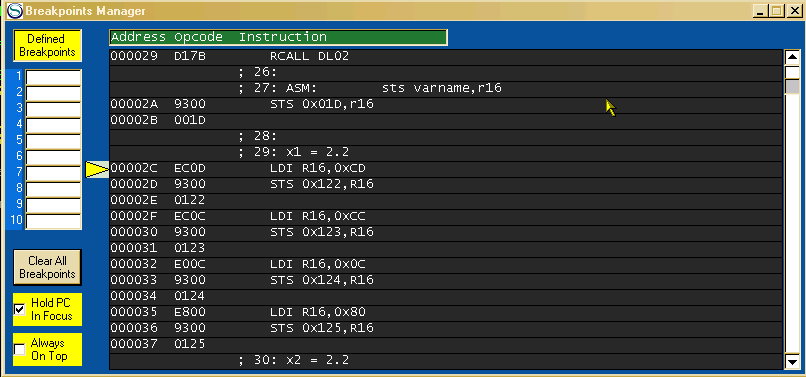This screenshot has height=377, width=806.
Task: Click the vertical scrollbar thumb
Action: tap(792, 86)
